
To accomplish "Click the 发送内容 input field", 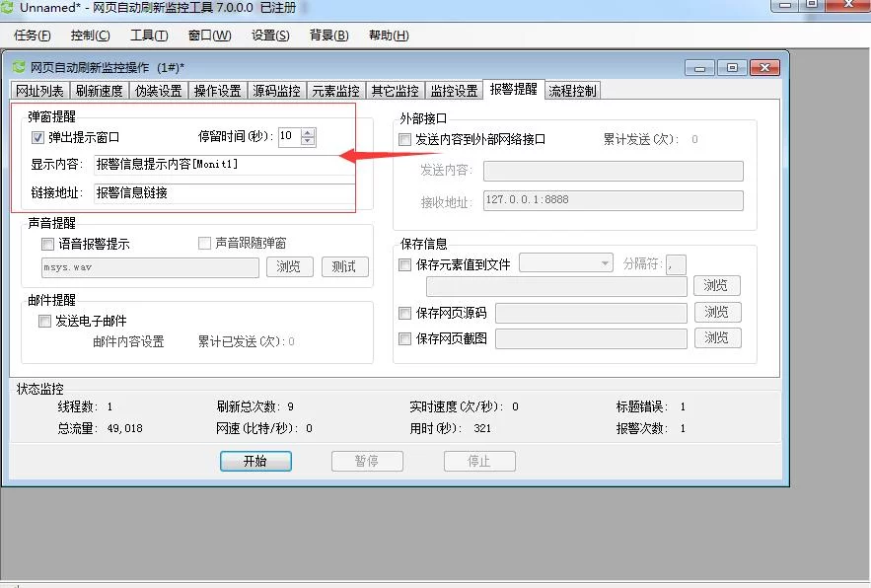I will point(614,172).
